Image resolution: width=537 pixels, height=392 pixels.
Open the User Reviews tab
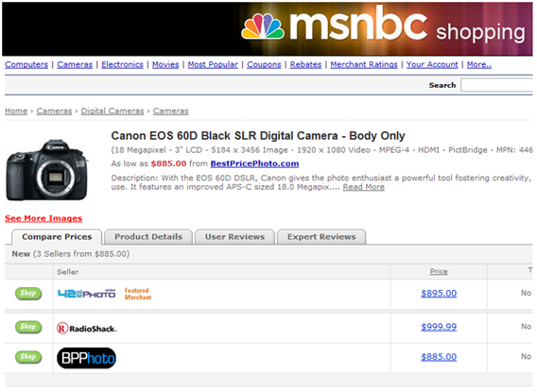click(234, 237)
